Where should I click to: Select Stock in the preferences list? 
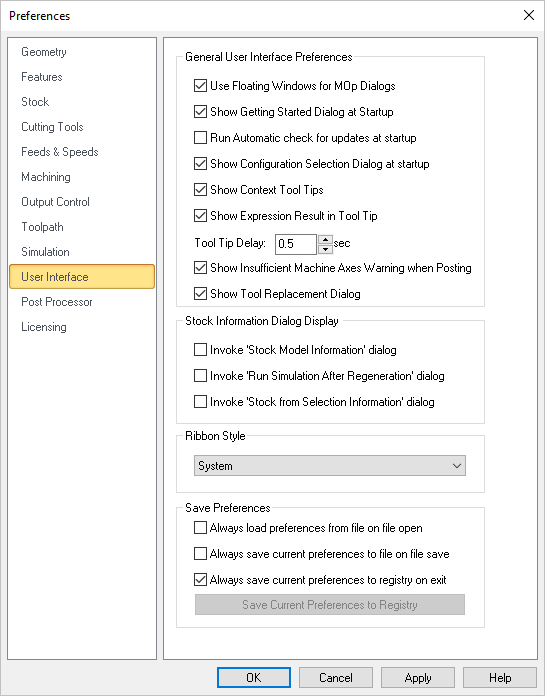pos(35,102)
